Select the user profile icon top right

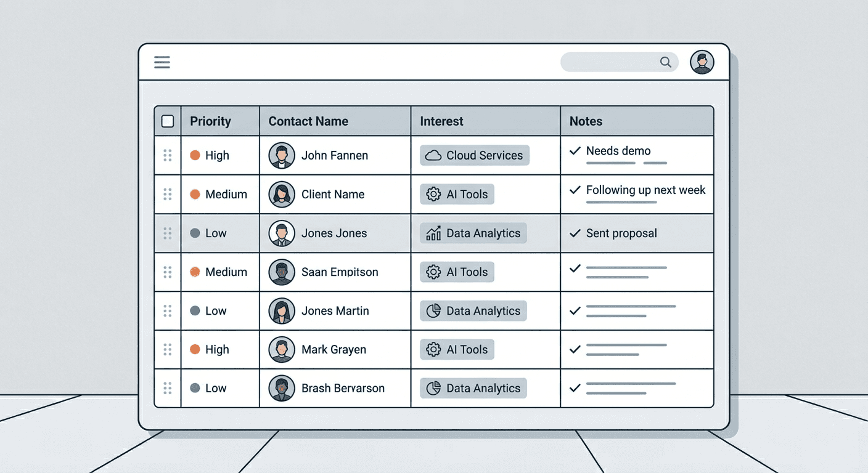(x=702, y=62)
